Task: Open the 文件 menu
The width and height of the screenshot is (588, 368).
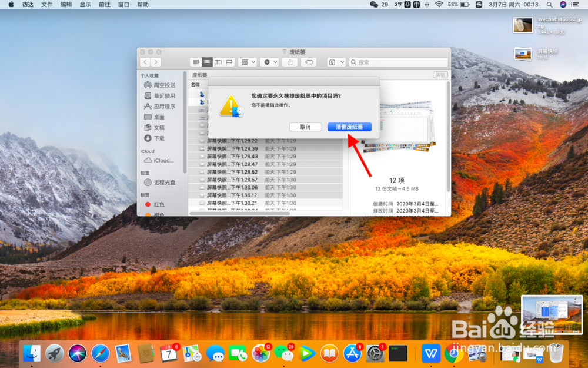Action: point(47,5)
